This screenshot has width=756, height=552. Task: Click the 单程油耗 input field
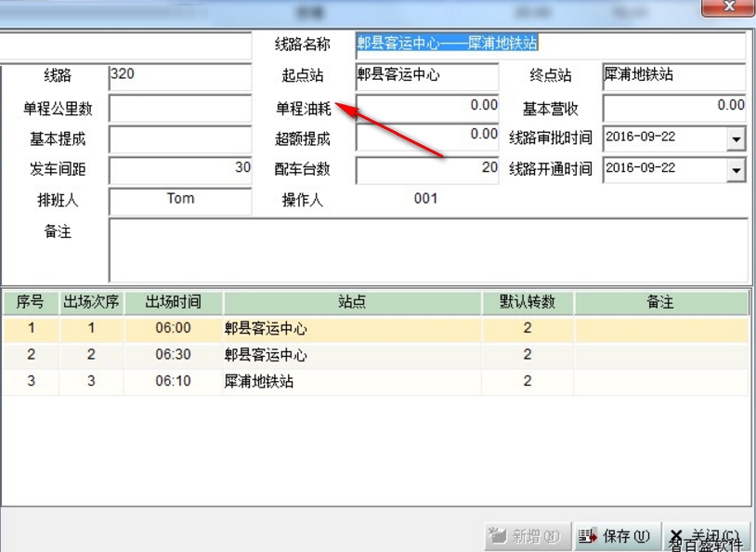427,108
